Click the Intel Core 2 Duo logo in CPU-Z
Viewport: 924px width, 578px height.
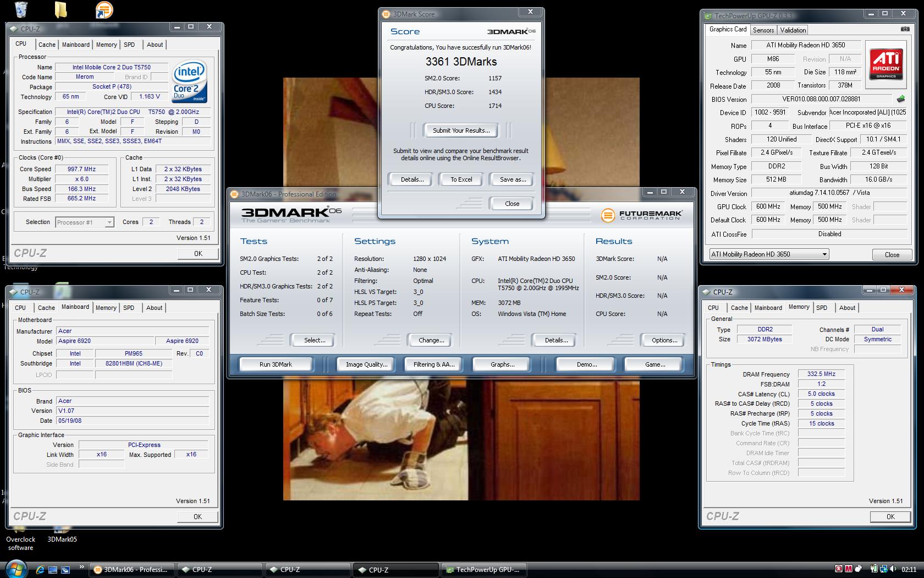click(189, 81)
